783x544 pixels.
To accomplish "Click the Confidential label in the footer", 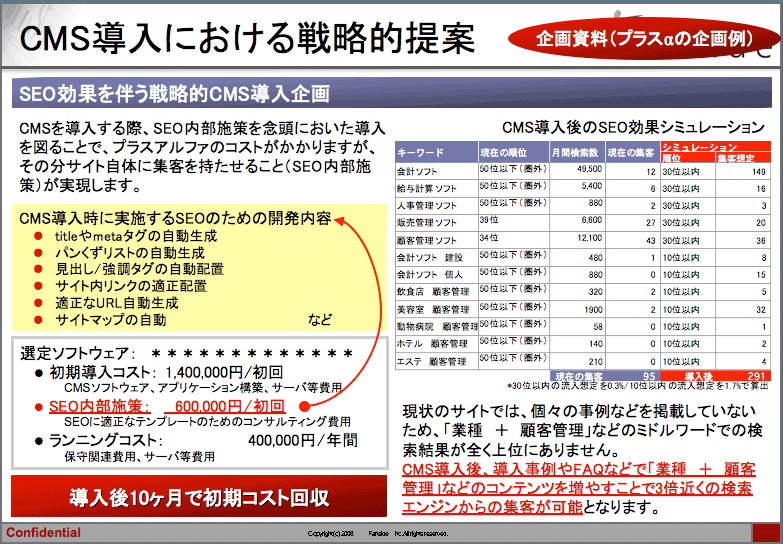I will [x=44, y=532].
